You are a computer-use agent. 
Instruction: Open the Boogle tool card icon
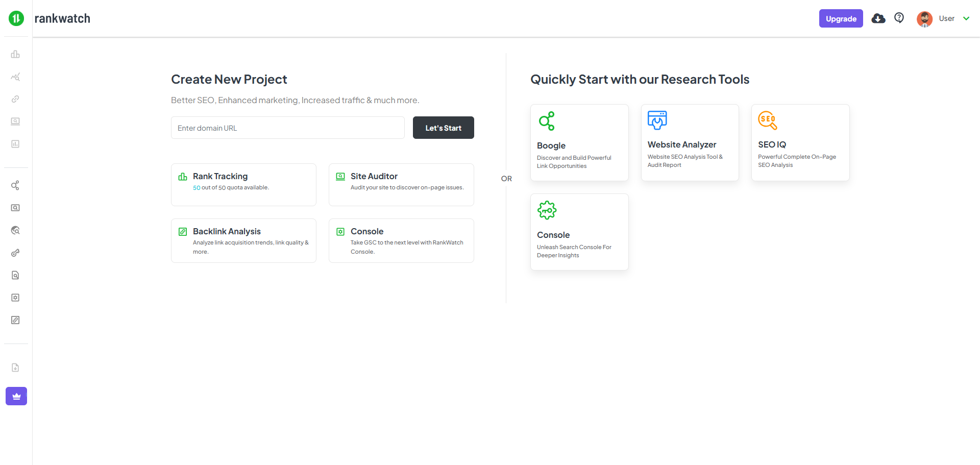(547, 121)
